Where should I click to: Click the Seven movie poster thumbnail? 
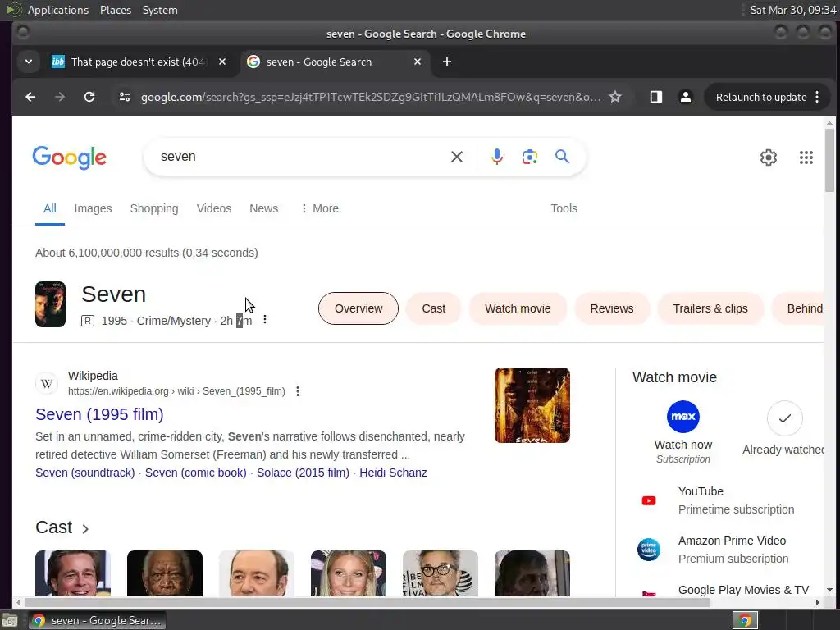(x=50, y=304)
